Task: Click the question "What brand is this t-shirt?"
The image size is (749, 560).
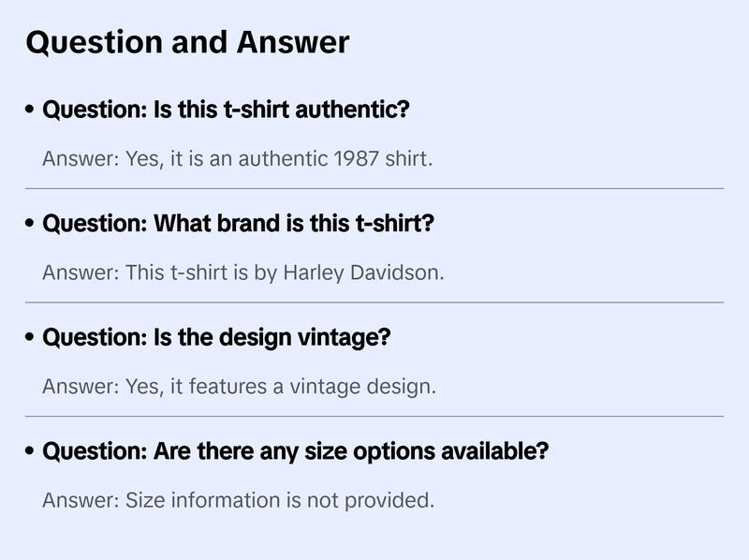Action: (239, 224)
